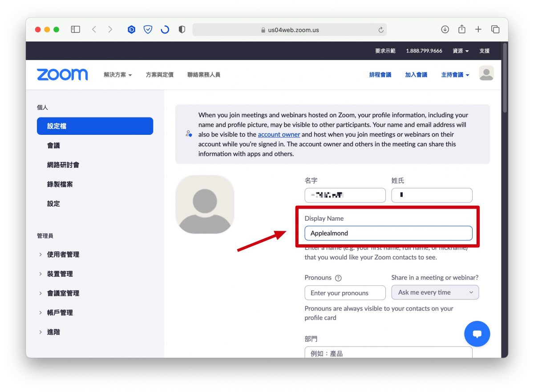Open Safari share menu
The image size is (534, 392).
462,29
